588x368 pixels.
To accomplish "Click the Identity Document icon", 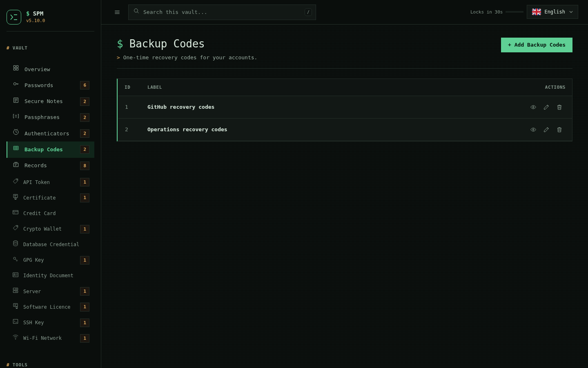I will 16,275.
